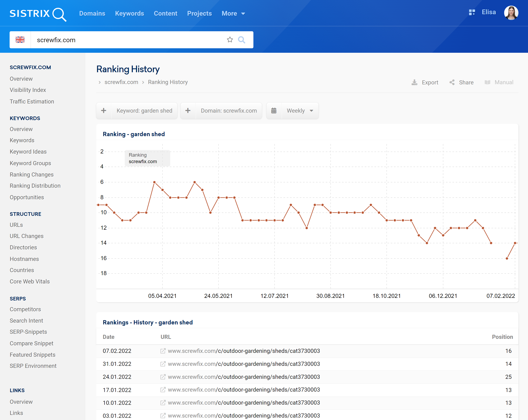This screenshot has height=420, width=528.
Task: Open URLs under Structure
Action: 16,225
